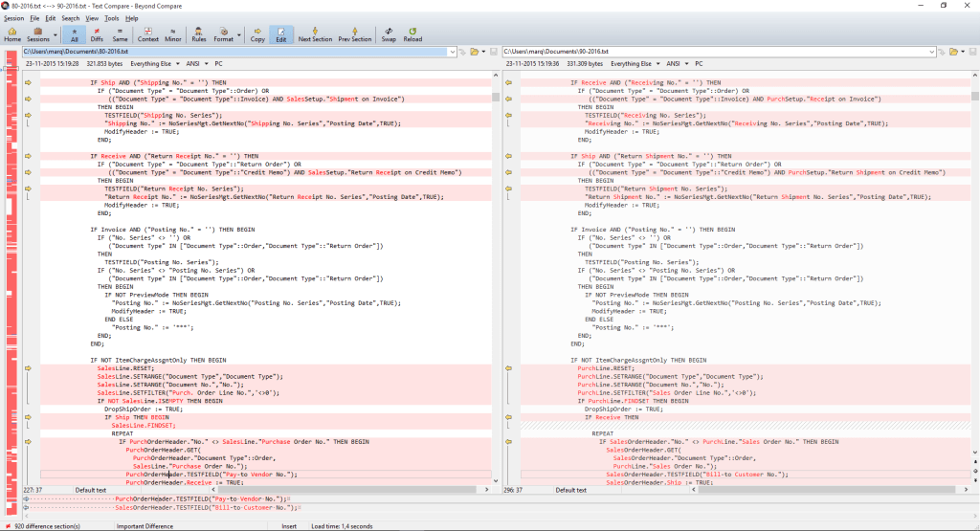This screenshot has height=531, width=980.
Task: Open the comparison Rules settings
Action: (x=198, y=34)
